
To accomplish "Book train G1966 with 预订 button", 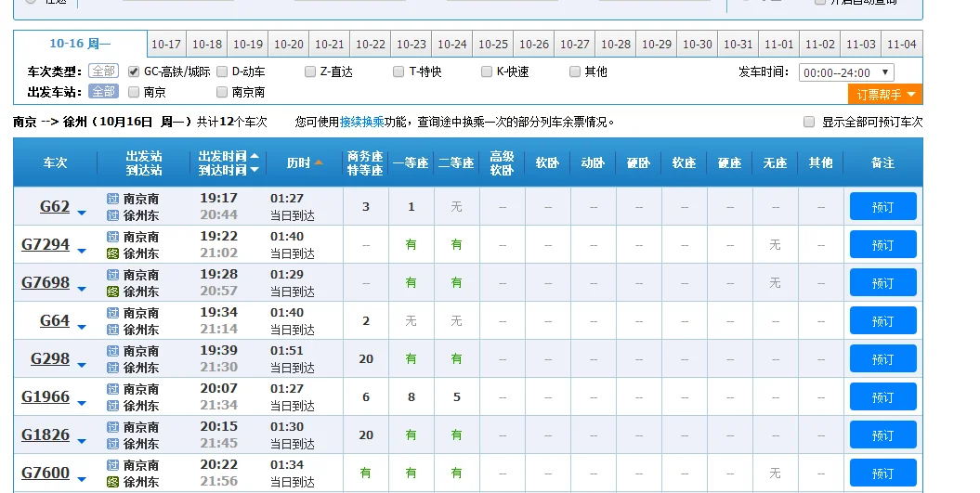I will tap(882, 397).
